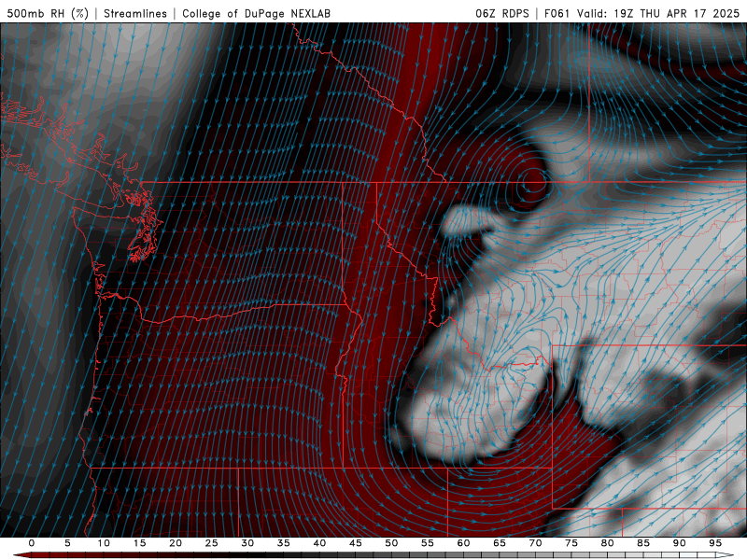The image size is (747, 560).
Task: Click the white right arrow end of colorbar
Action: pos(725,555)
